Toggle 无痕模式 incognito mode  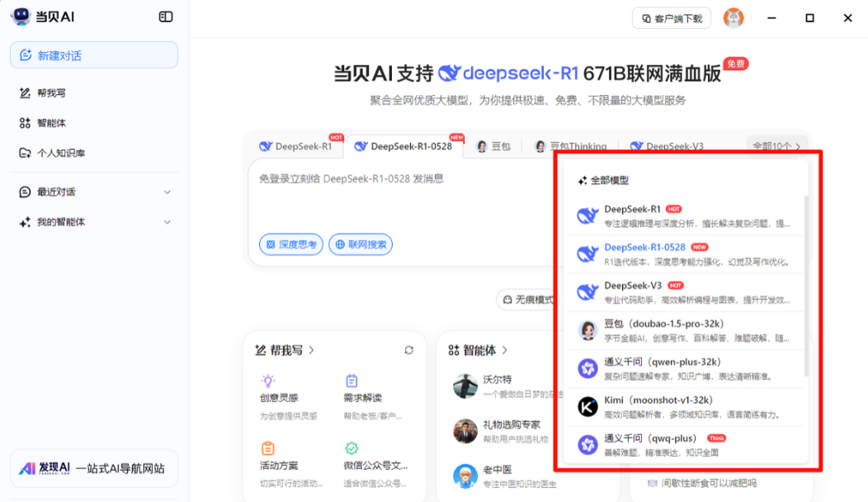529,300
